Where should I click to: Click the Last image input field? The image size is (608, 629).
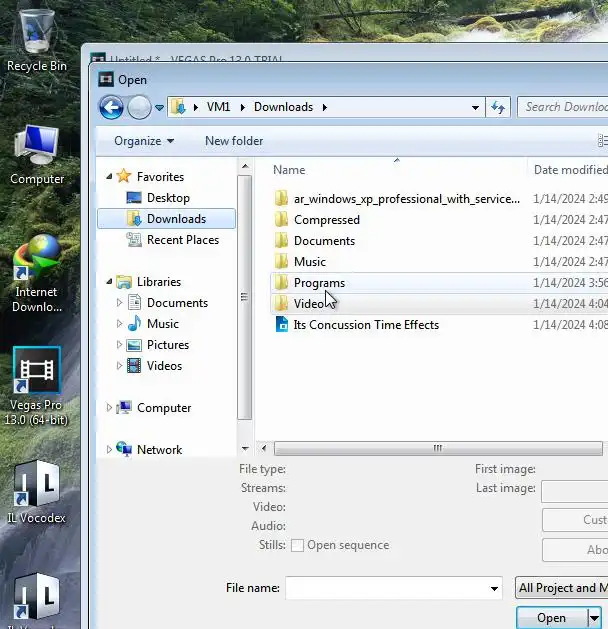[575, 491]
